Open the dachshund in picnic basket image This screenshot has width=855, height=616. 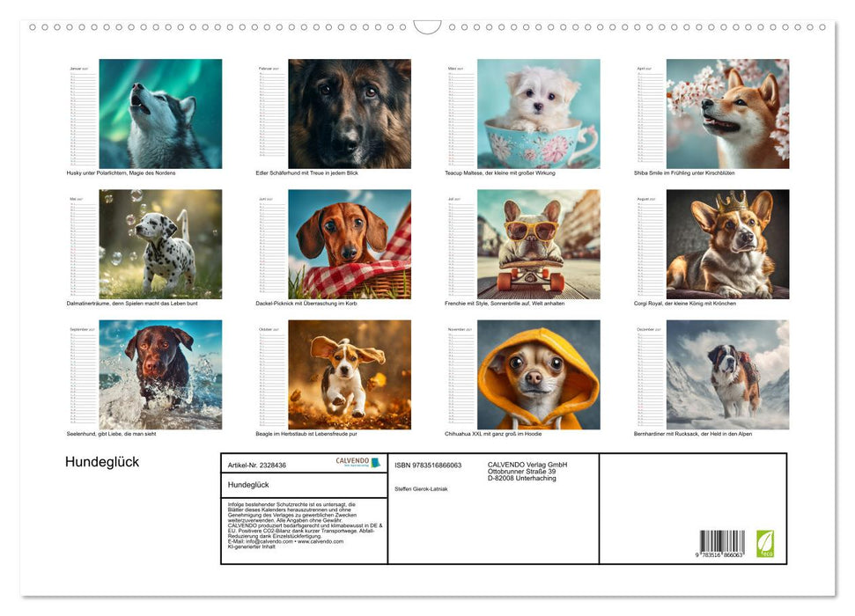pyautogui.click(x=350, y=245)
